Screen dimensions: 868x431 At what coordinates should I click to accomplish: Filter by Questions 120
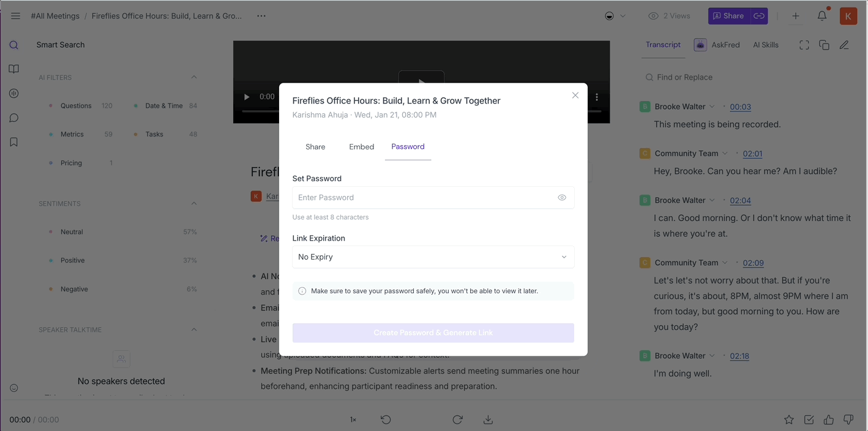pyautogui.click(x=81, y=106)
